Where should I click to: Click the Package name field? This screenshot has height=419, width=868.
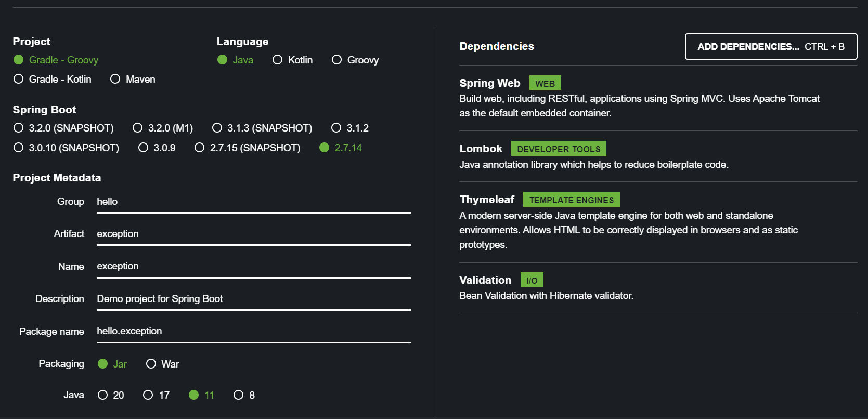(254, 331)
